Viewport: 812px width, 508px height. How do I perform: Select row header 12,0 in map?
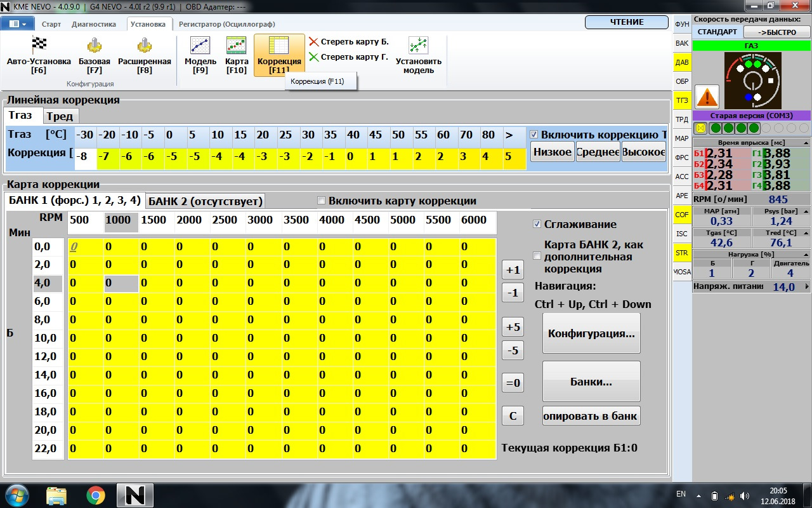click(48, 356)
